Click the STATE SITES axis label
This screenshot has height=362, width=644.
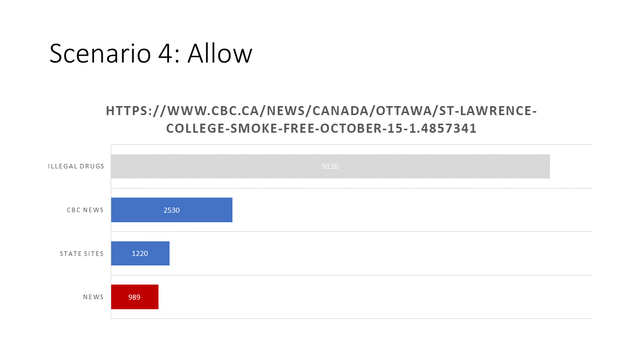[x=82, y=253]
